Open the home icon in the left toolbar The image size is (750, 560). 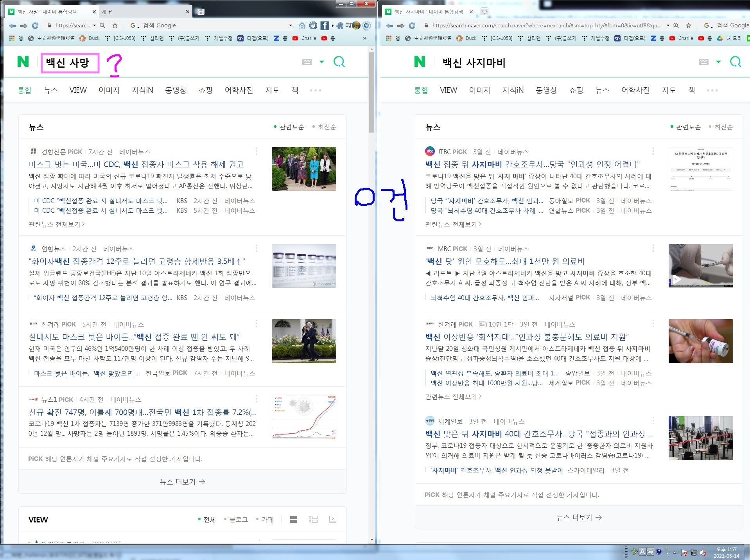tap(302, 25)
